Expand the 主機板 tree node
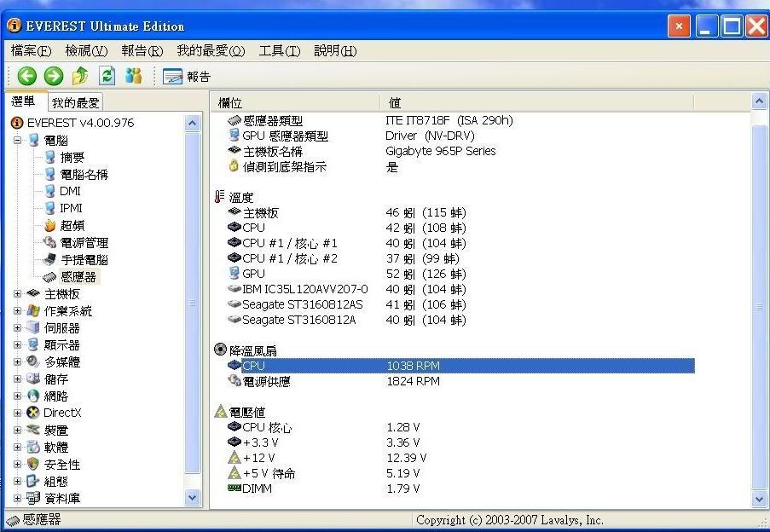The width and height of the screenshot is (770, 532). pos(18,294)
